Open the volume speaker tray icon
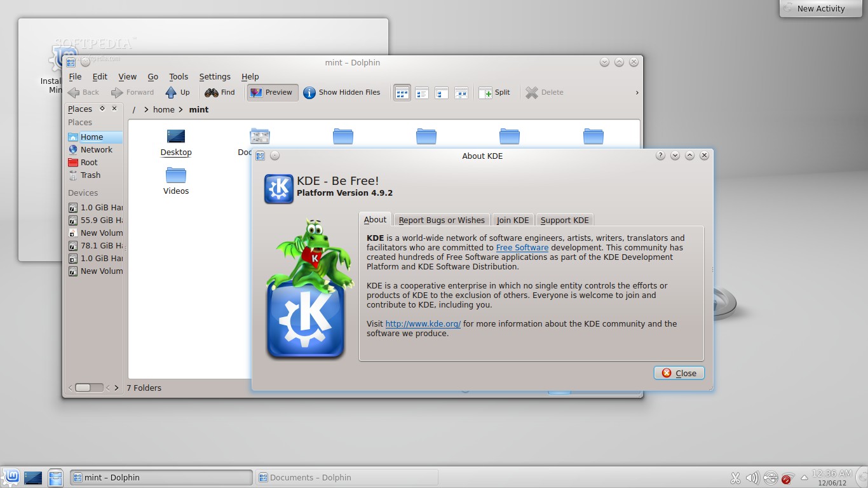Viewport: 868px width, 488px height. point(752,478)
